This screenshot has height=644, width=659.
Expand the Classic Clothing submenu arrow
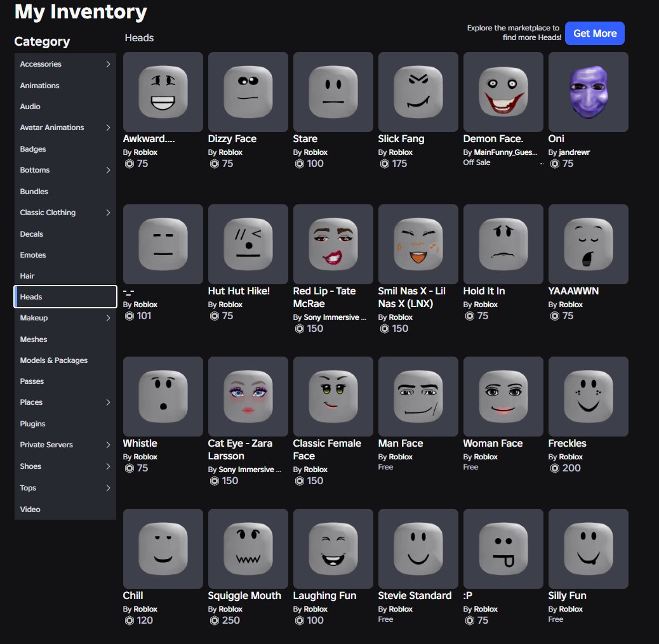108,213
